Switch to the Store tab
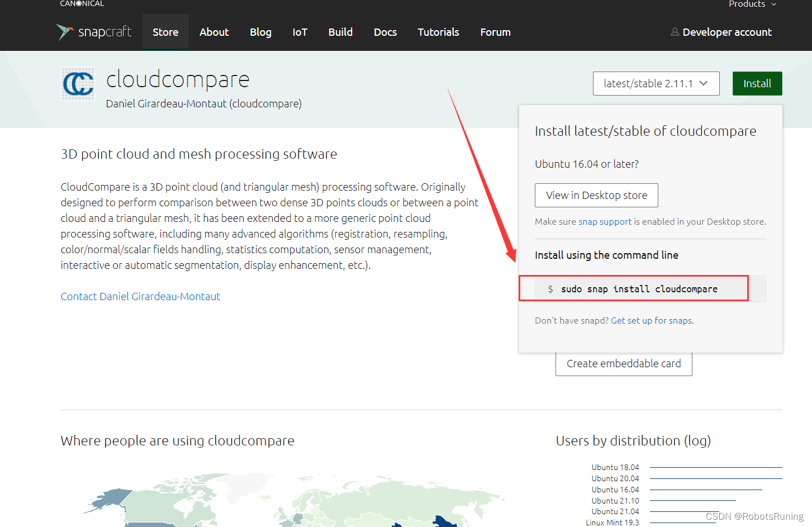The width and height of the screenshot is (812, 527). click(x=165, y=32)
